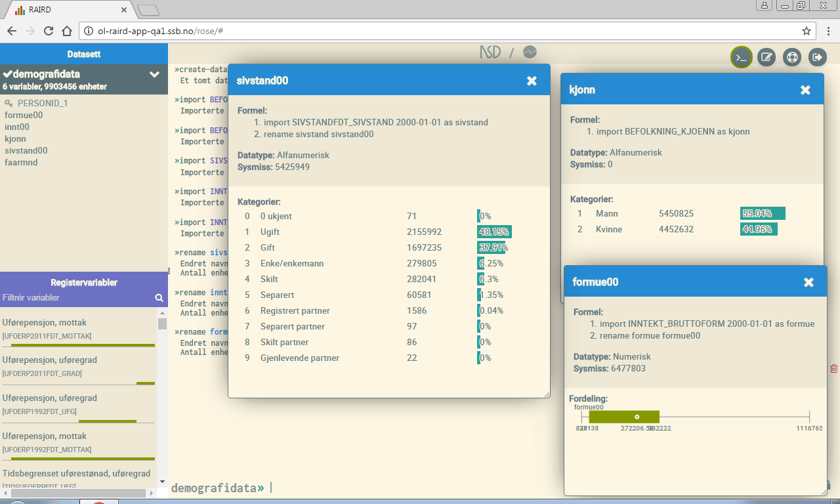Click the Uførepensjon, mottak UFOERP2011FDT_MOTTAK variable
The width and height of the screenshot is (840, 504).
[x=45, y=328]
